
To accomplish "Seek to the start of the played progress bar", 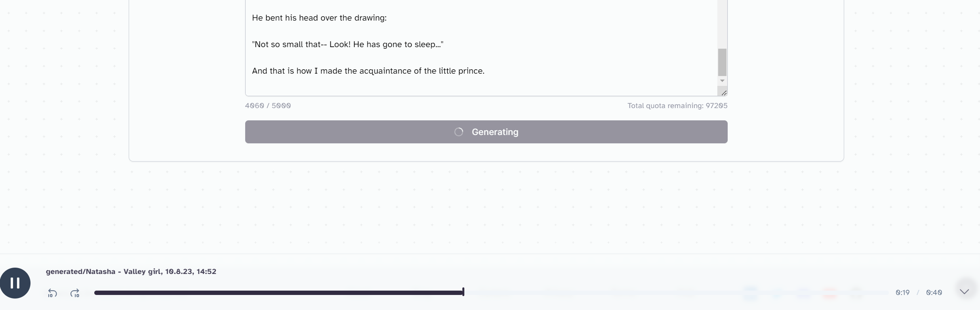I will (96, 293).
